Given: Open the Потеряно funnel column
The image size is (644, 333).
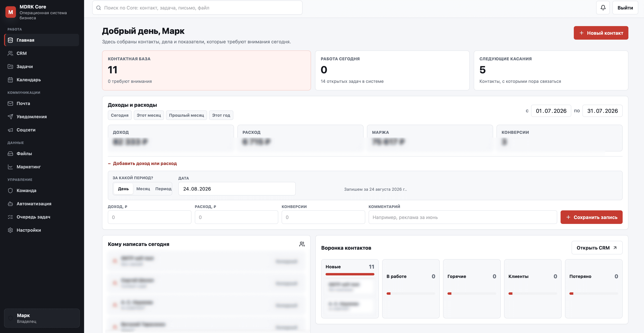Looking at the screenshot, I should point(594,289).
